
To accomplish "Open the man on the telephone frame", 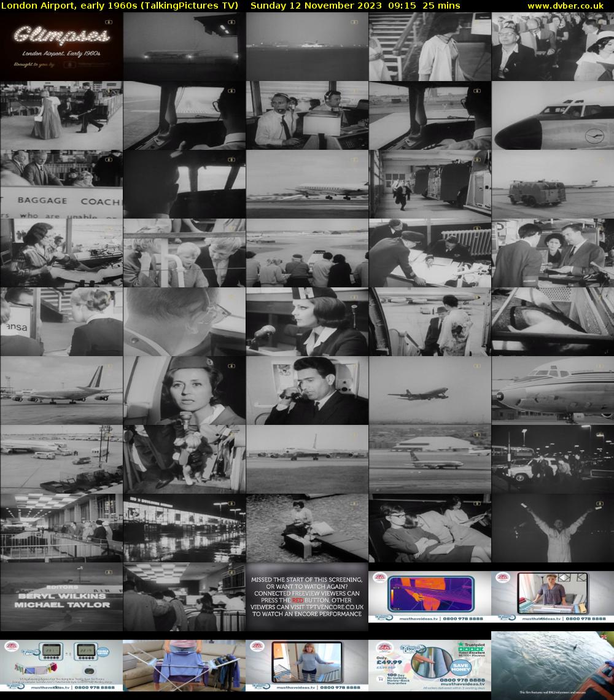I will tap(307, 390).
